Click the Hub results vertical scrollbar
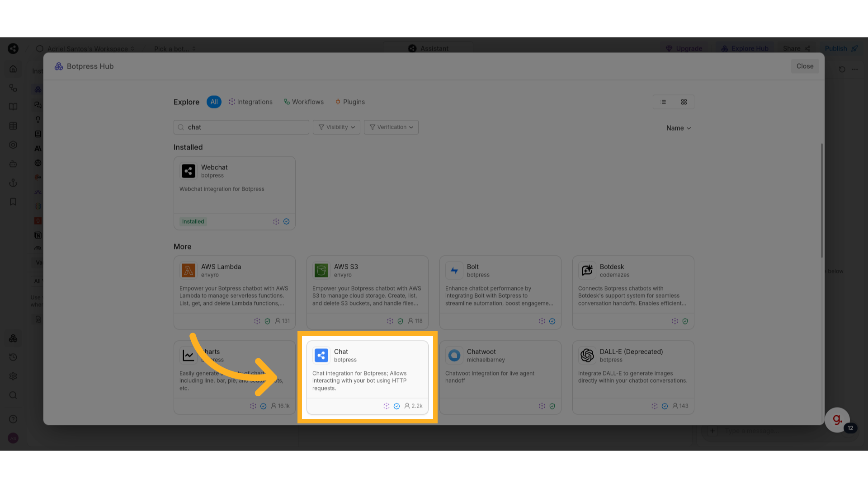868x488 pixels. pos(821,201)
